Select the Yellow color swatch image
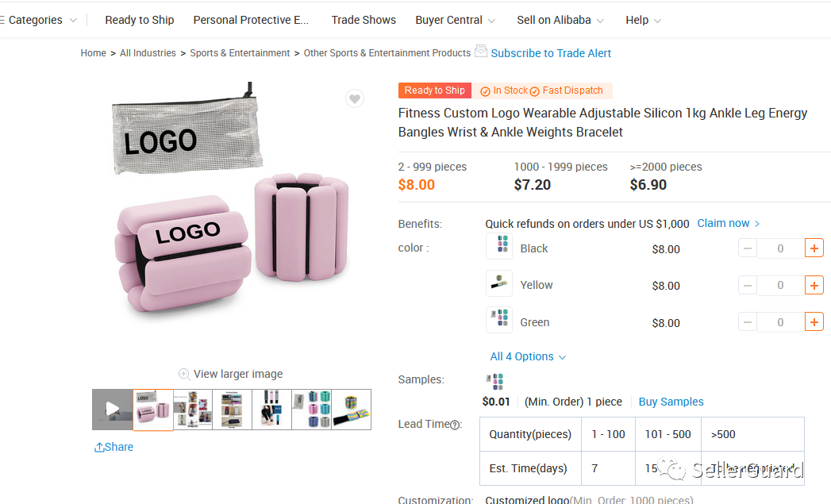Image resolution: width=831 pixels, height=504 pixels. pos(499,283)
